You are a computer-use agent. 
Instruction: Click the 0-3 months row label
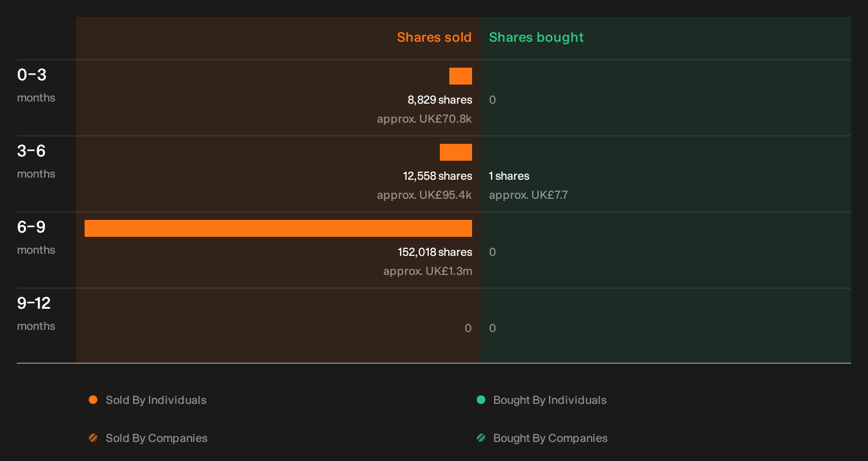pyautogui.click(x=36, y=85)
